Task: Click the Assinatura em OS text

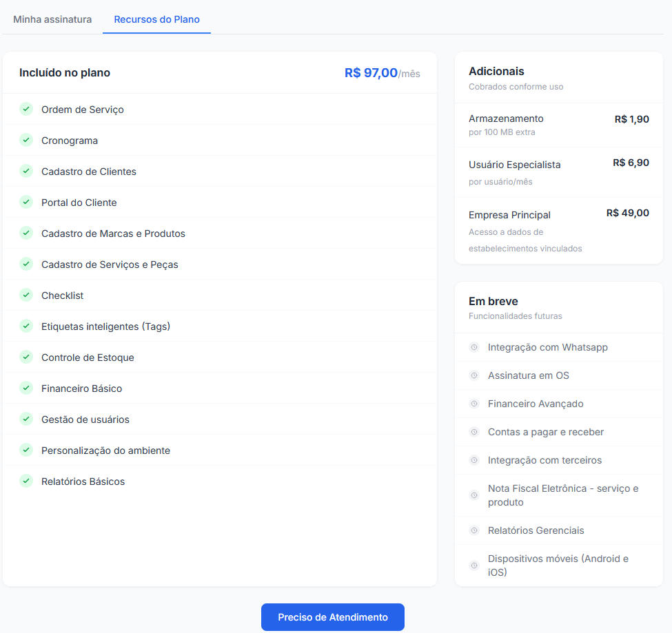Action: pyautogui.click(x=529, y=375)
